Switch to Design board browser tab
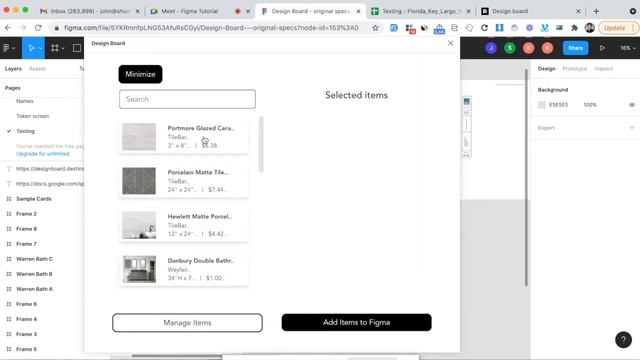The width and height of the screenshot is (640, 360). point(531,11)
